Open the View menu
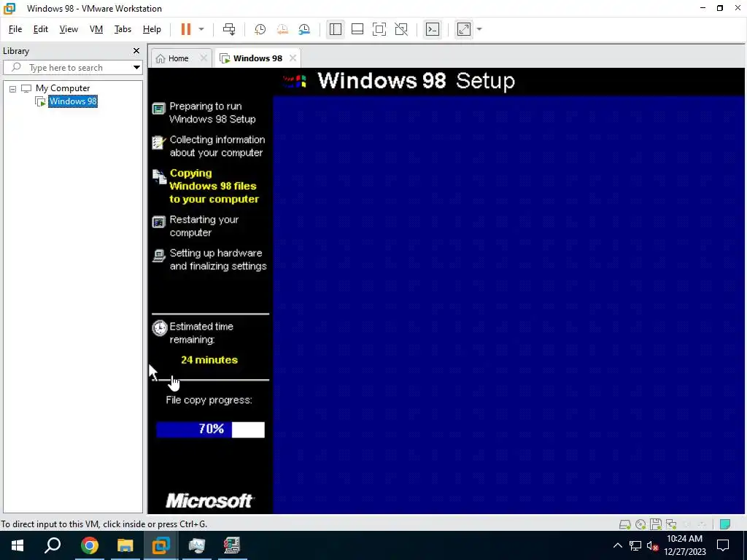Image resolution: width=747 pixels, height=560 pixels. tap(69, 29)
